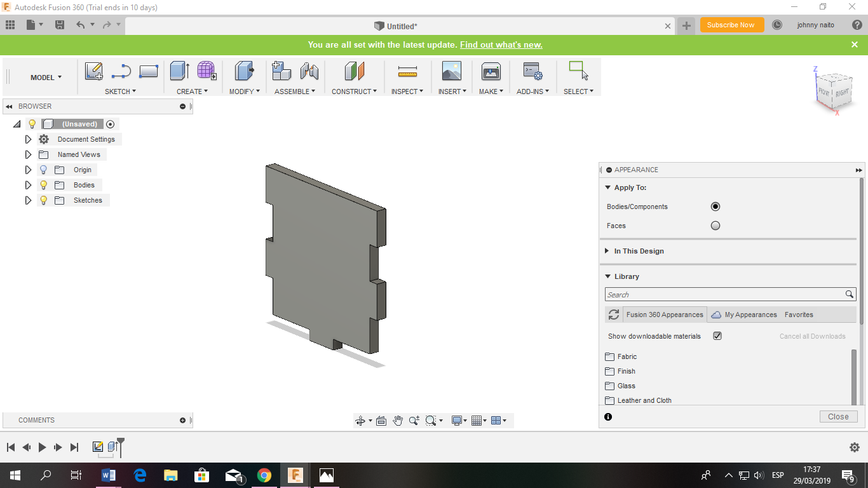Click the Close button in Appearance panel

click(x=838, y=417)
